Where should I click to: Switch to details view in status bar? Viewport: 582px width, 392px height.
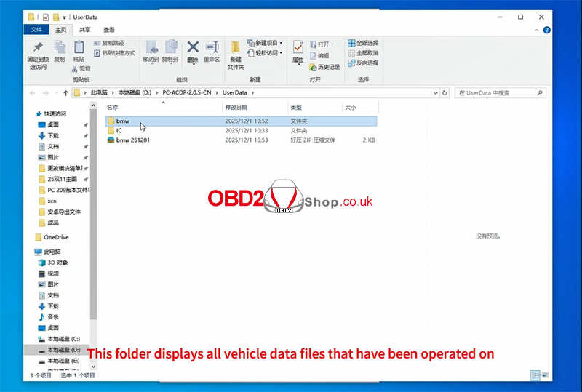tap(535, 375)
